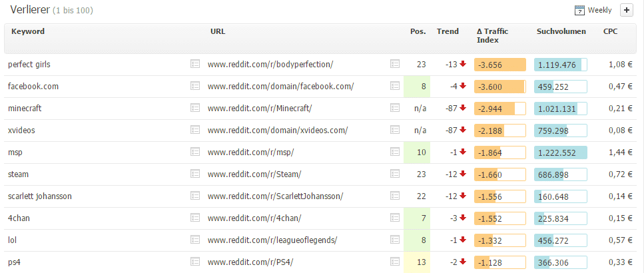Click list icon next to facebook.com domain URL

pyautogui.click(x=395, y=86)
